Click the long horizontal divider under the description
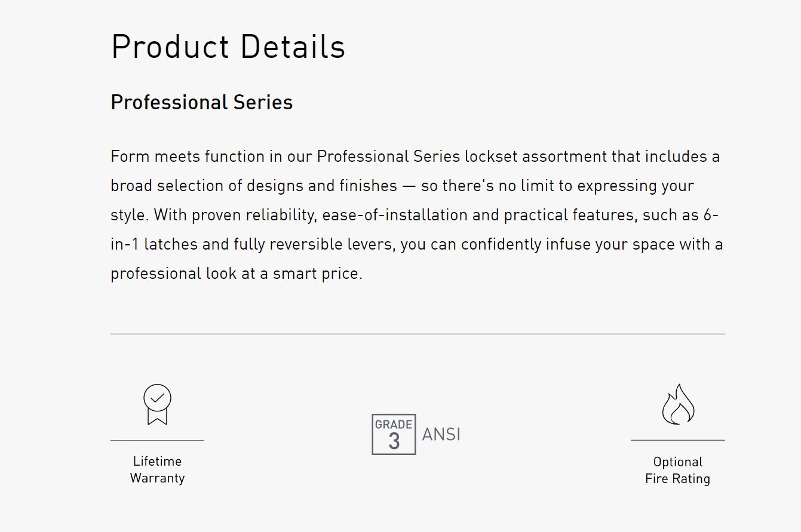This screenshot has height=532, width=801. 418,334
